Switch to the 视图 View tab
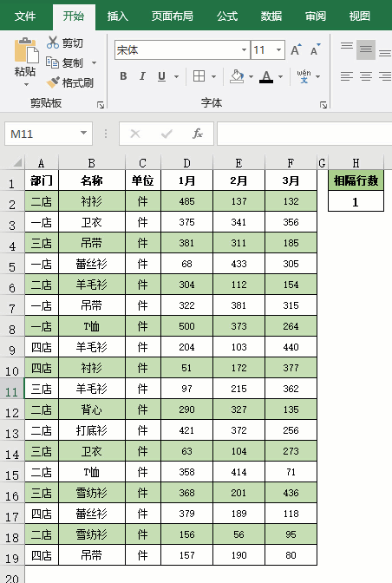The image size is (392, 583). (359, 16)
